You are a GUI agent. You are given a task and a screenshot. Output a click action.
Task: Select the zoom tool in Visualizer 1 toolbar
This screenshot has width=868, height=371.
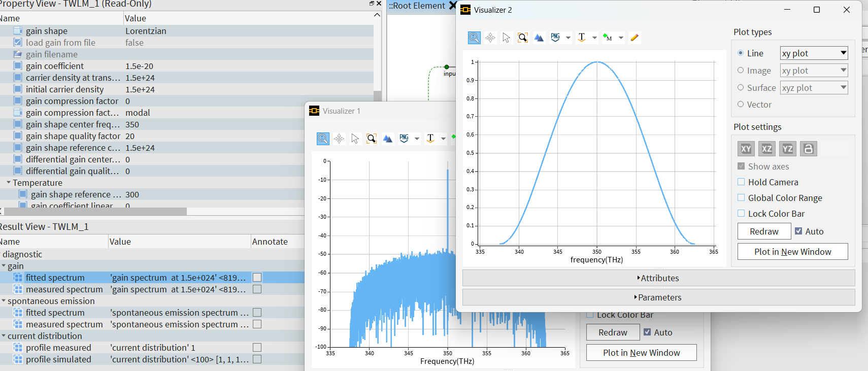[x=323, y=139]
